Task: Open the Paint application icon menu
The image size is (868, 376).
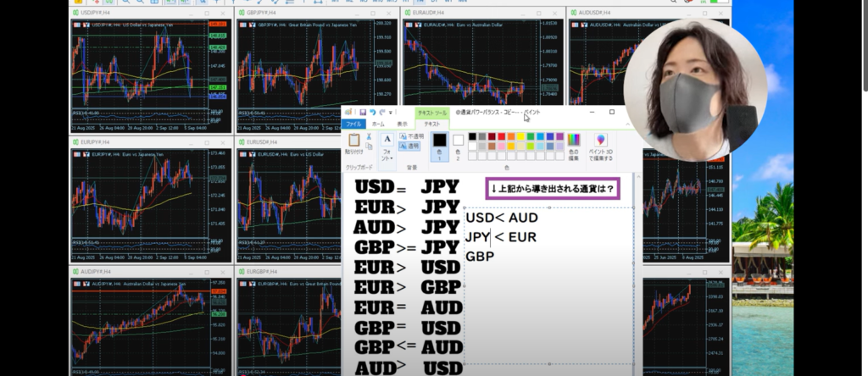Action: click(x=348, y=113)
